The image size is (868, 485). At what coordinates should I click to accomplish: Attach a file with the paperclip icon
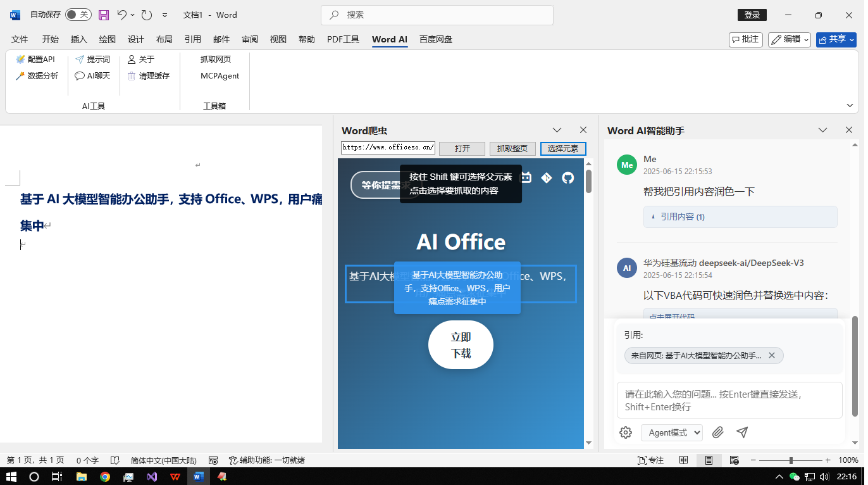[x=718, y=432]
